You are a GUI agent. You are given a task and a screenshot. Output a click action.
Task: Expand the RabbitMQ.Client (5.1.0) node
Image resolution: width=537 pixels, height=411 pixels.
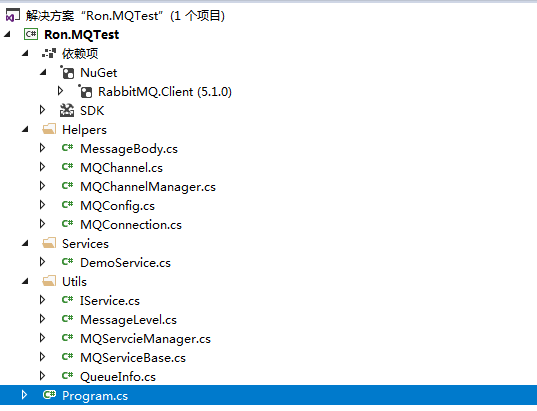tap(60, 91)
